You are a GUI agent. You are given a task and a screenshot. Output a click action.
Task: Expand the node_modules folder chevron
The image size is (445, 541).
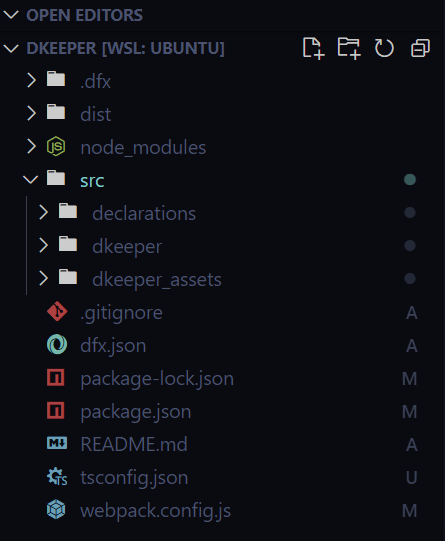pos(31,146)
